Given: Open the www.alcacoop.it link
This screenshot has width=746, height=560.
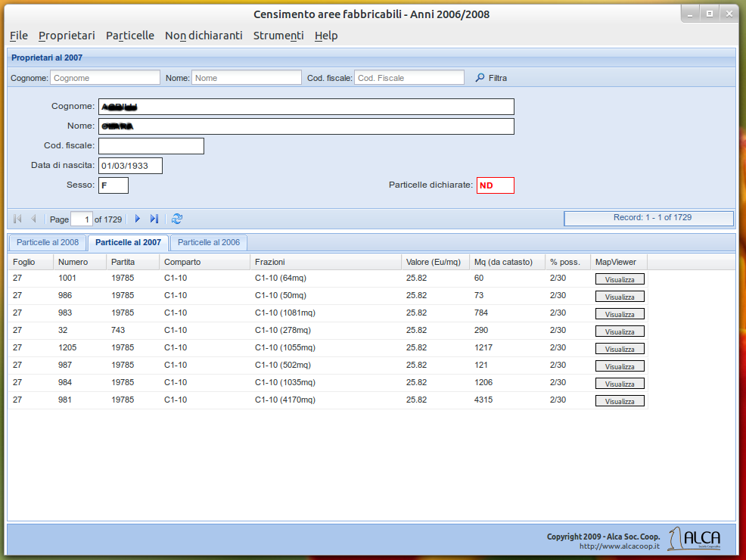Looking at the screenshot, I should 620,546.
